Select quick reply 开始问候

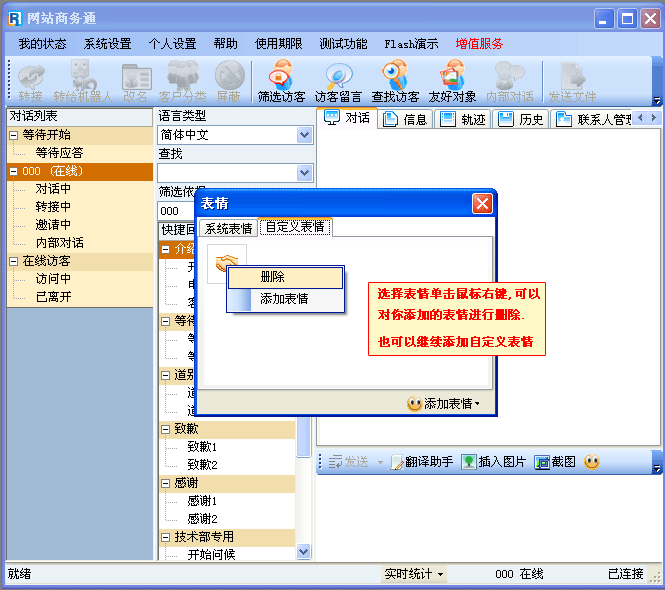pos(211,554)
